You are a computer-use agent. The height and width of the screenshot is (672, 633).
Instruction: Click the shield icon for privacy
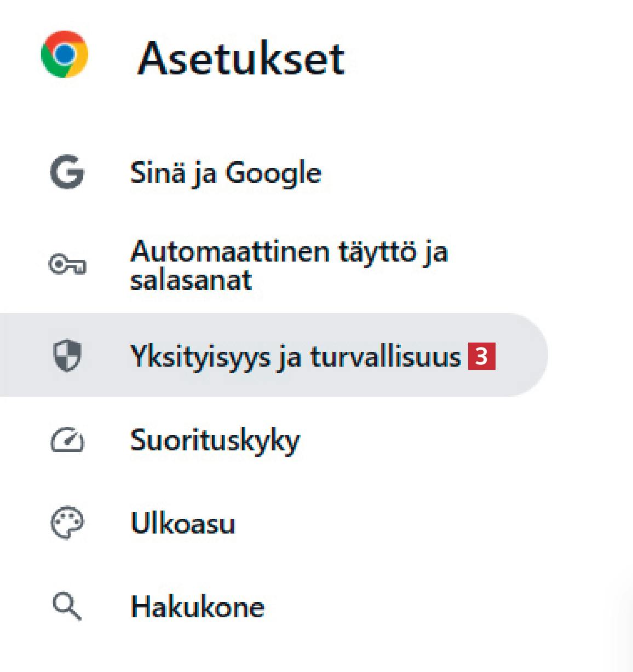67,356
